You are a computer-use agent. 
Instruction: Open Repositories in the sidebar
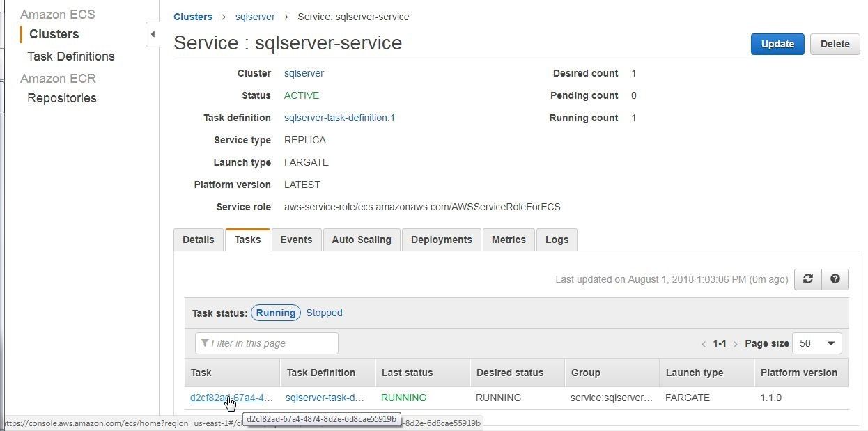tap(62, 98)
